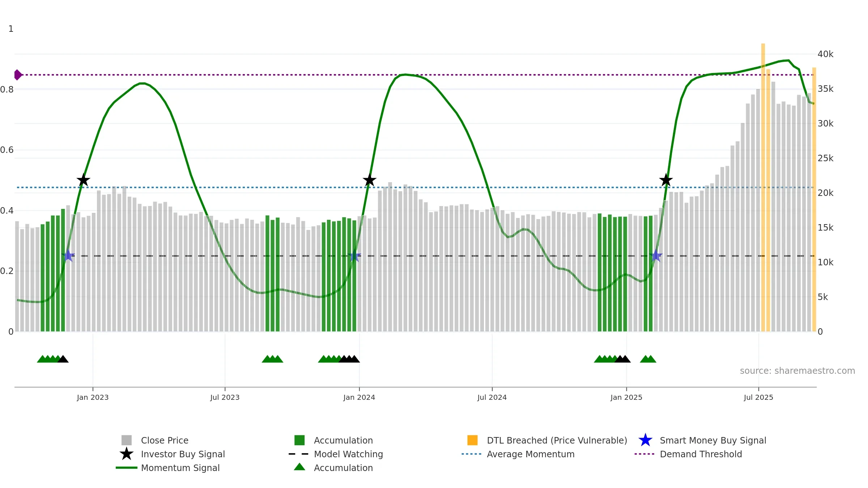The image size is (868, 488).
Task: Click the 30k right axis label
Action: (x=825, y=124)
